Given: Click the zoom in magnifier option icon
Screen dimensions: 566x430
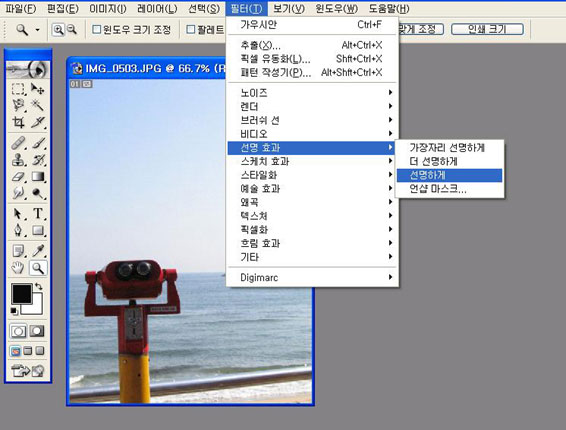Looking at the screenshot, I should (58, 30).
